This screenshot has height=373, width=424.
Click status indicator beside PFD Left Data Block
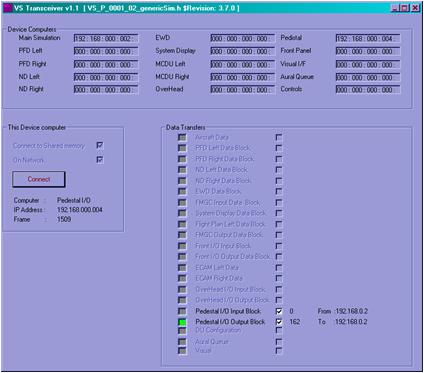click(182, 148)
